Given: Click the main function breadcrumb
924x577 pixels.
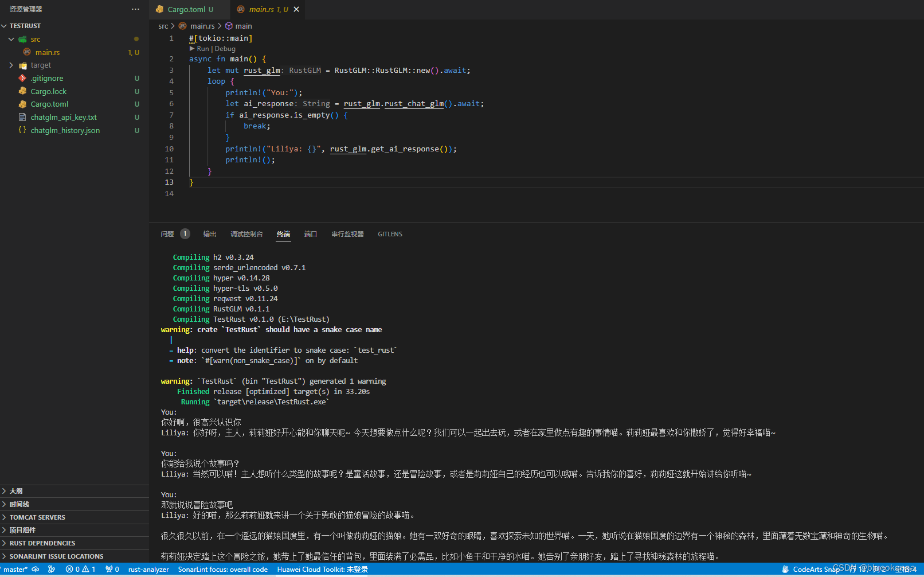Looking at the screenshot, I should (x=244, y=26).
